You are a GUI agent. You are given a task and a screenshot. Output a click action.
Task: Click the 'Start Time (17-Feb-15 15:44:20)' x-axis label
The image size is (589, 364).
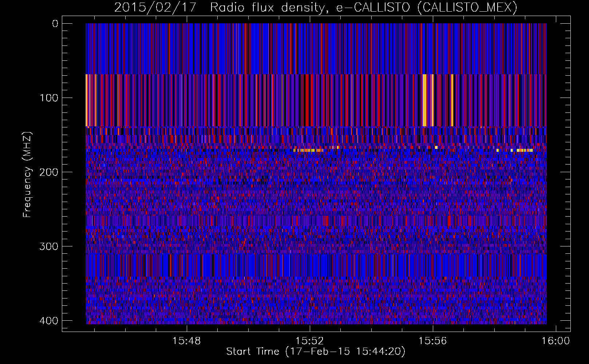tap(316, 352)
